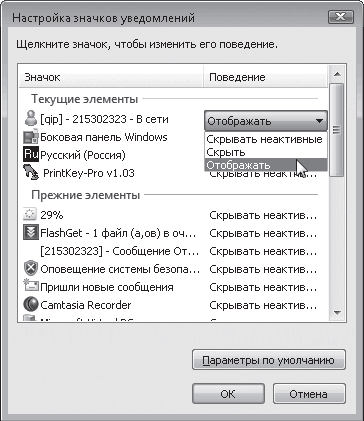The height and width of the screenshot is (421, 364).
Task: Confirm with the OK button
Action: (x=228, y=394)
